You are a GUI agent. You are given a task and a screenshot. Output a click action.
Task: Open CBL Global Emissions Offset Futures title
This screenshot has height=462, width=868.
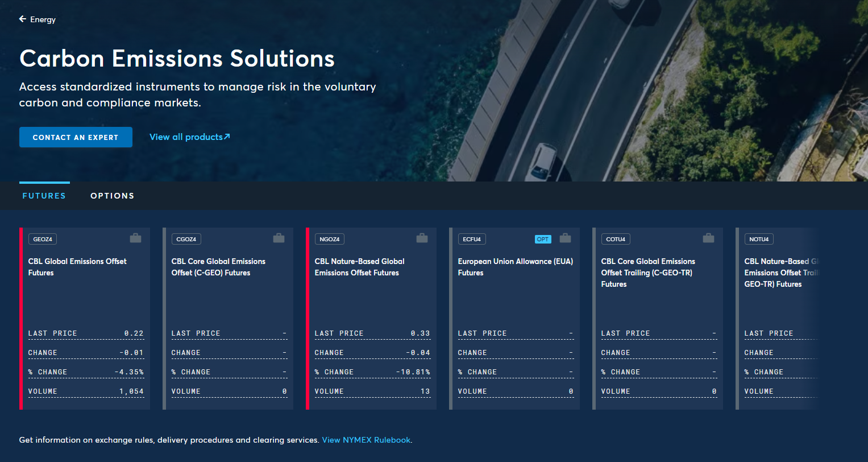77,267
